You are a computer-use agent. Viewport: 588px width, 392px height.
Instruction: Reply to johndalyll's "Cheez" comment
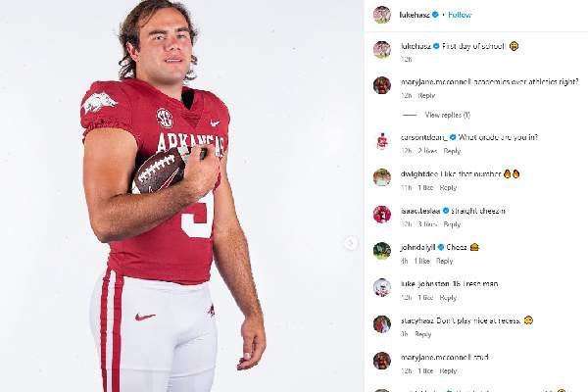(x=445, y=261)
